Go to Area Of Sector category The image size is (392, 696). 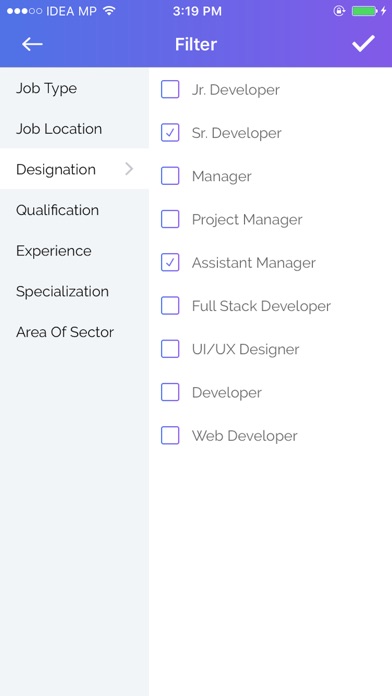74,332
